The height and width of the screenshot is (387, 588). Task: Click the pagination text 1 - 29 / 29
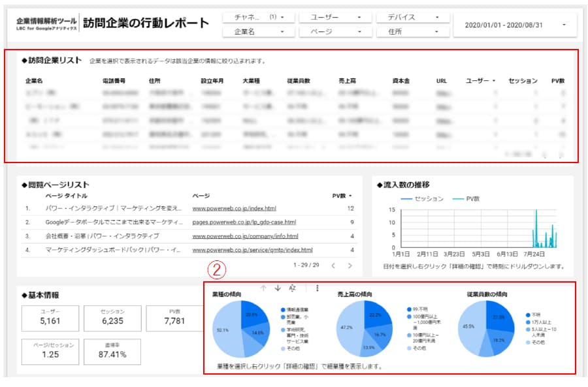click(x=306, y=265)
